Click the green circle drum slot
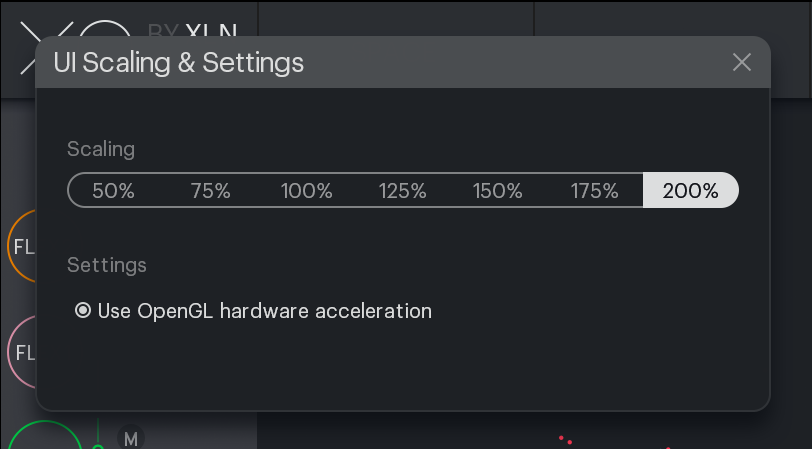The image size is (812, 449). pos(45,436)
